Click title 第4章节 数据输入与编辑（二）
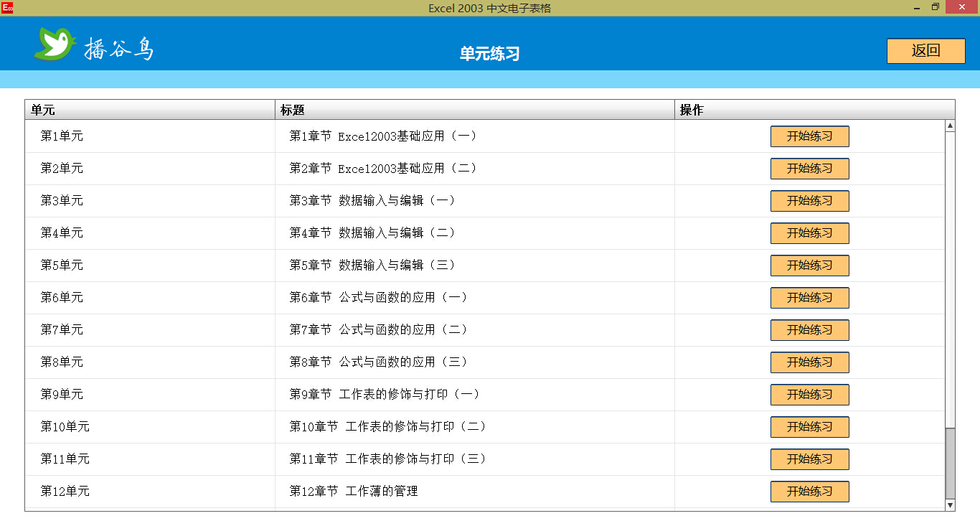The width and height of the screenshot is (980, 521). [x=373, y=233]
